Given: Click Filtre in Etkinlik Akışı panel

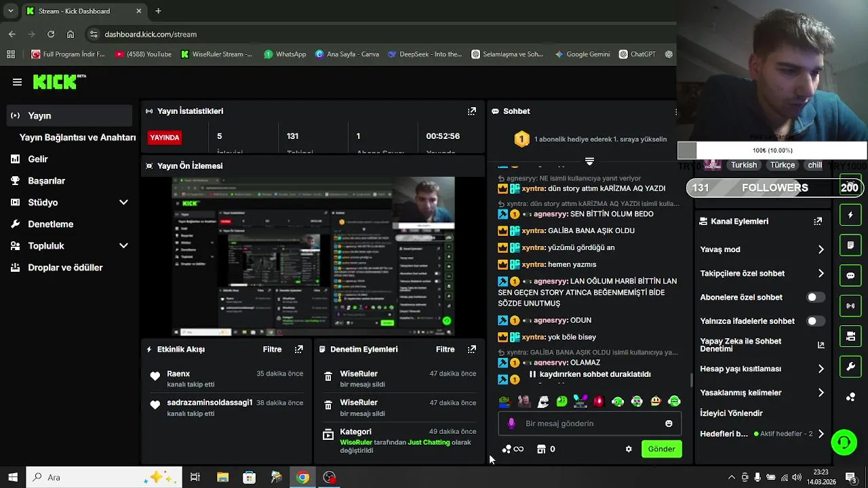Looking at the screenshot, I should (x=272, y=349).
